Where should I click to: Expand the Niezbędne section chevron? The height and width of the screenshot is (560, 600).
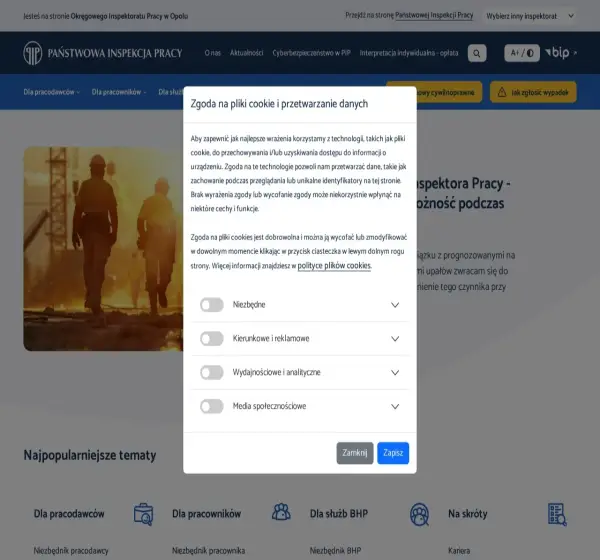tap(395, 305)
